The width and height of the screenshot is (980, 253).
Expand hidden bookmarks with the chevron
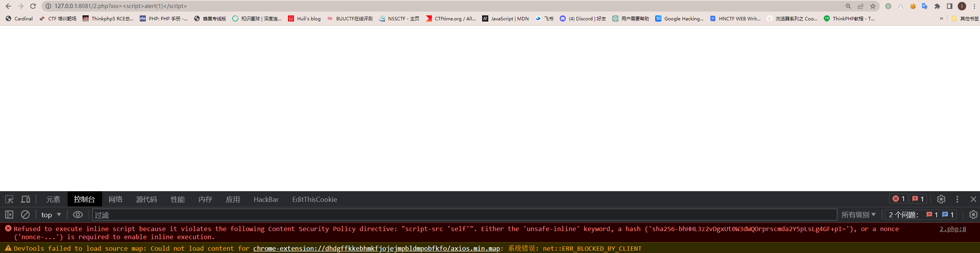(941, 18)
